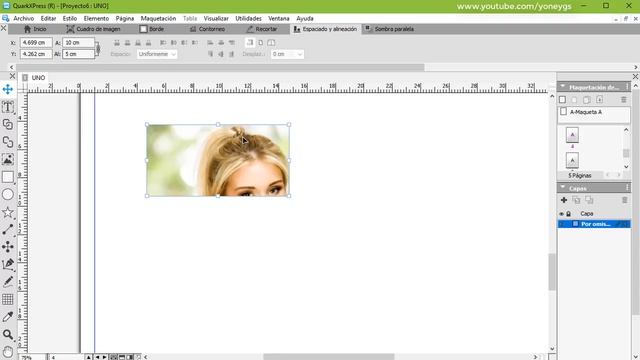The height and width of the screenshot is (360, 640).
Task: Click the add new layer plus icon
Action: [564, 200]
